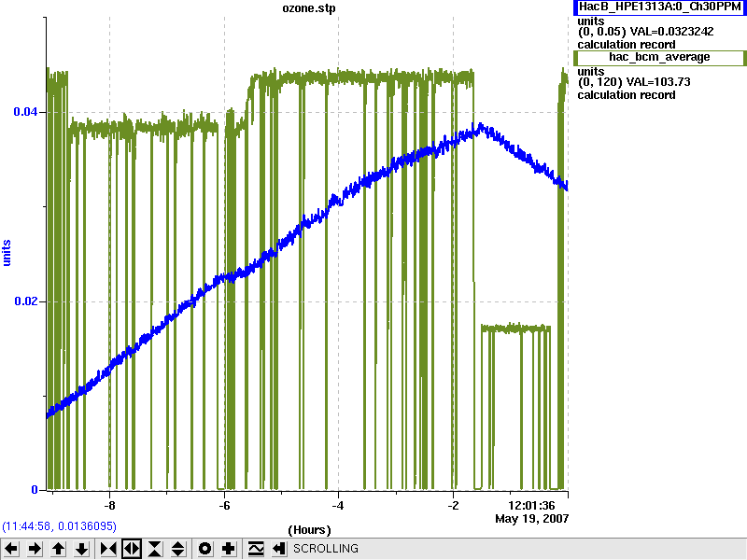Screen dimensions: 747x560
Task: Click the vertical zoom-in (hourglass) icon
Action: point(155,549)
